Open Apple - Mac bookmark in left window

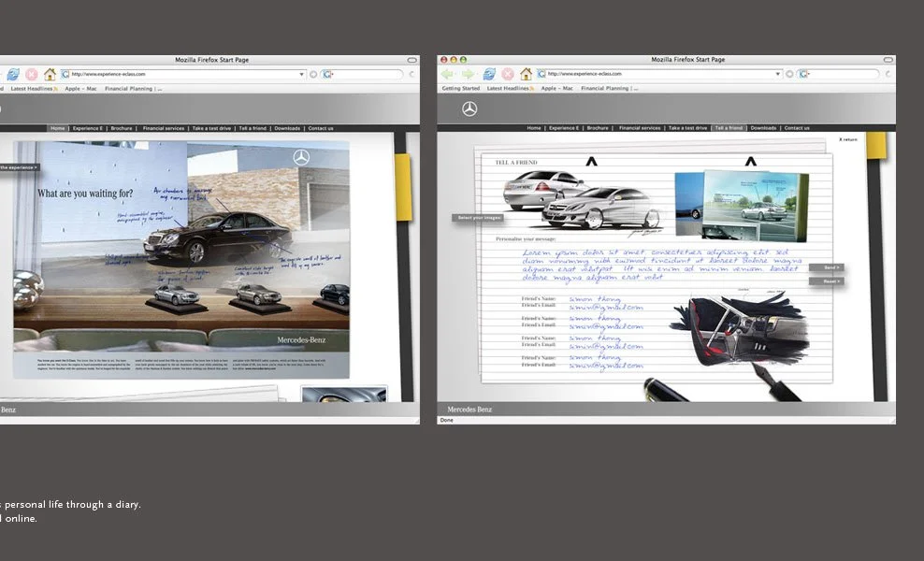coord(80,89)
